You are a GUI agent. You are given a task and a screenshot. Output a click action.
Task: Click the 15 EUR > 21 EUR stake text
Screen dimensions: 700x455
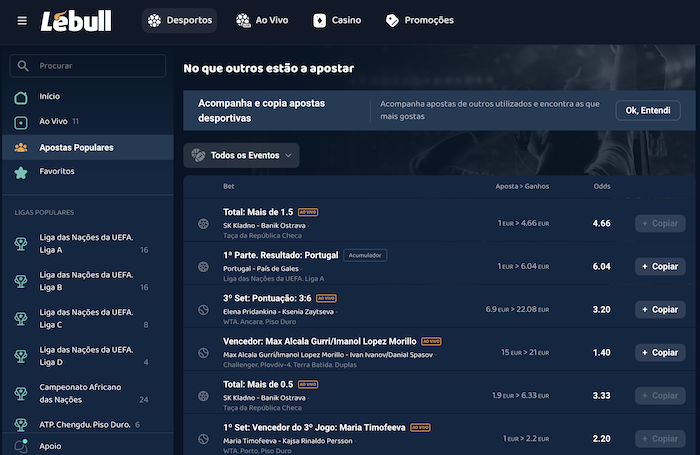click(525, 353)
